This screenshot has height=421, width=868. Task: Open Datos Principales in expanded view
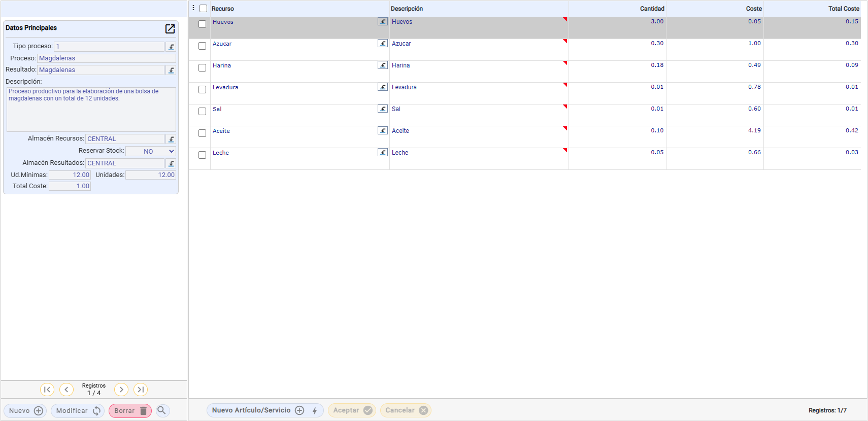point(170,29)
